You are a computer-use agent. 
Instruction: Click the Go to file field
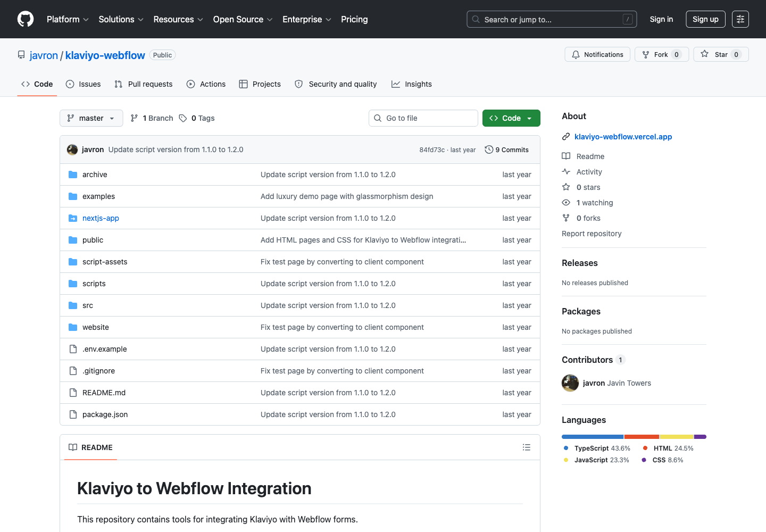tap(423, 118)
